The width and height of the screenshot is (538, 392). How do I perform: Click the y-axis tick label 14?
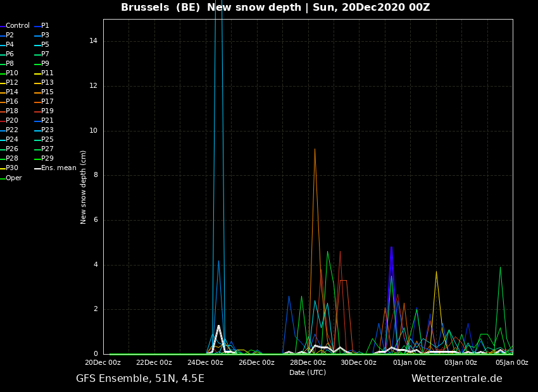click(93, 40)
